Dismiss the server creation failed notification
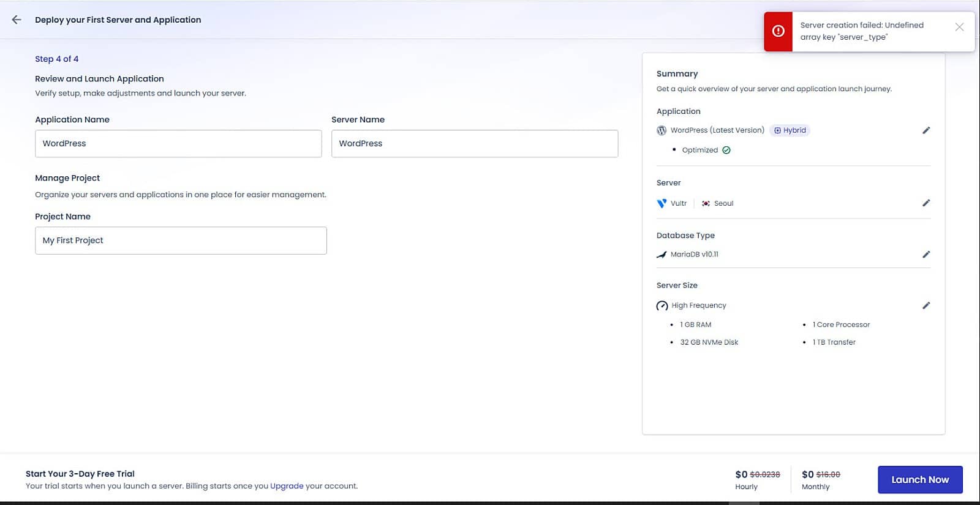The image size is (980, 505). tap(959, 27)
